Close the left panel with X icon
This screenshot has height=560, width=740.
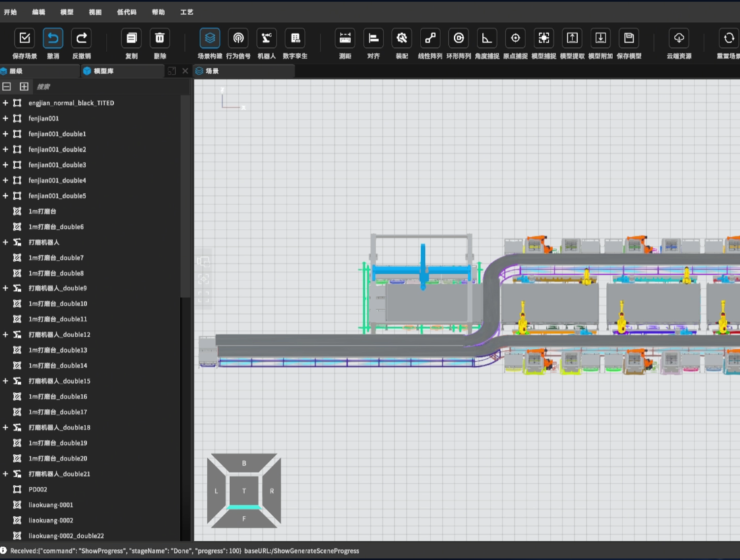(x=185, y=71)
